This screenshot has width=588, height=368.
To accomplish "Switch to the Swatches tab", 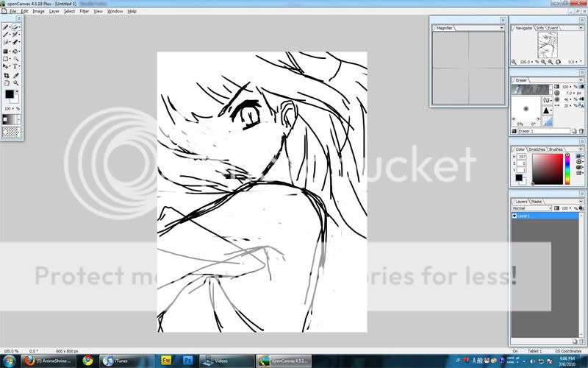I will pyautogui.click(x=537, y=149).
